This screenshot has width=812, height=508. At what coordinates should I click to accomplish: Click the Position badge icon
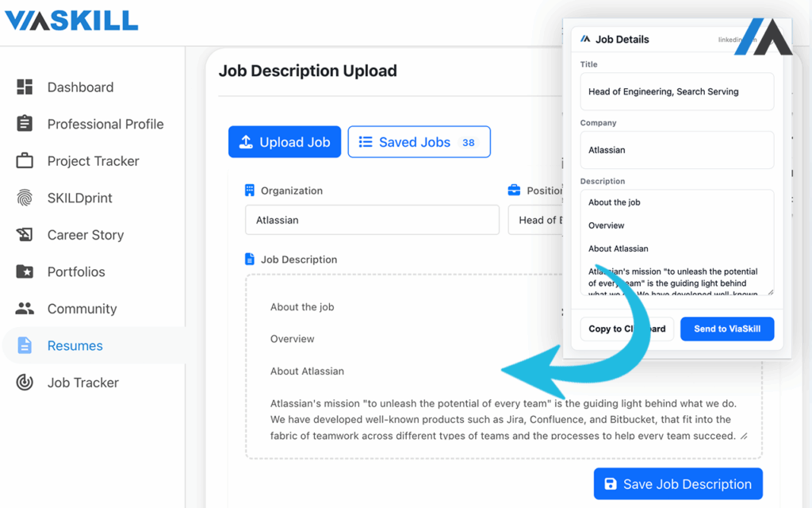(515, 190)
